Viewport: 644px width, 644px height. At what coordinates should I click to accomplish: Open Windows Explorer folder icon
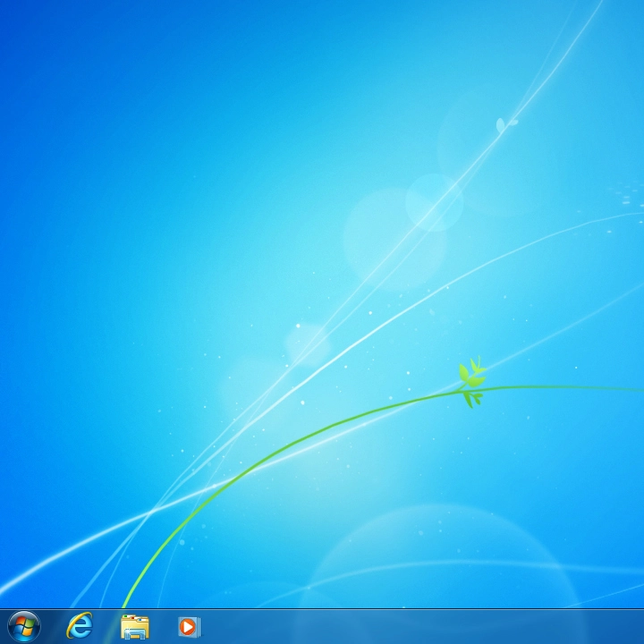(134, 626)
